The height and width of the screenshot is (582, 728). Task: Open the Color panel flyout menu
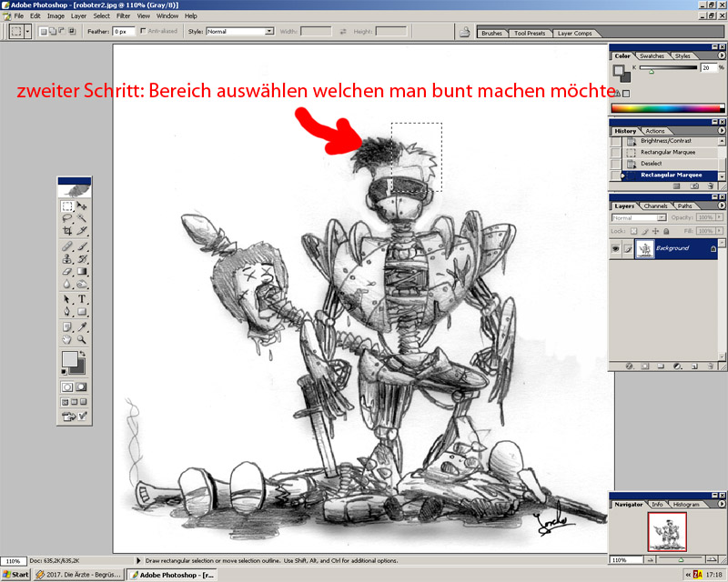(x=720, y=55)
